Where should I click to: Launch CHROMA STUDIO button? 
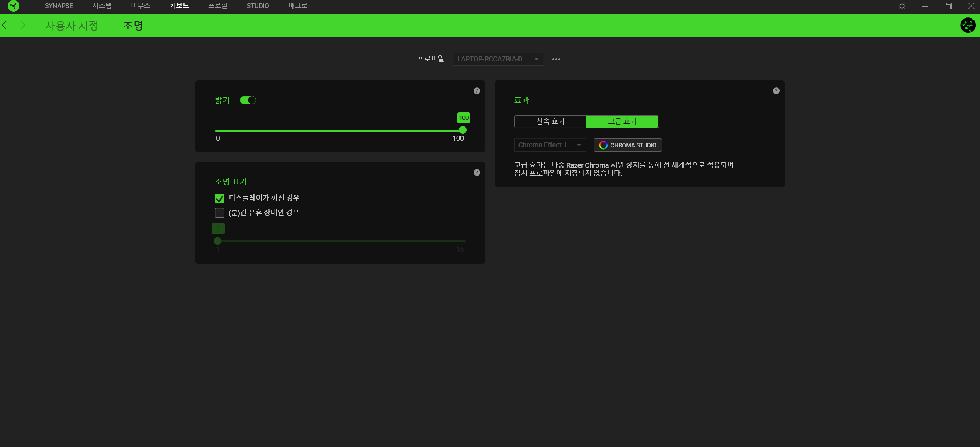pos(627,145)
